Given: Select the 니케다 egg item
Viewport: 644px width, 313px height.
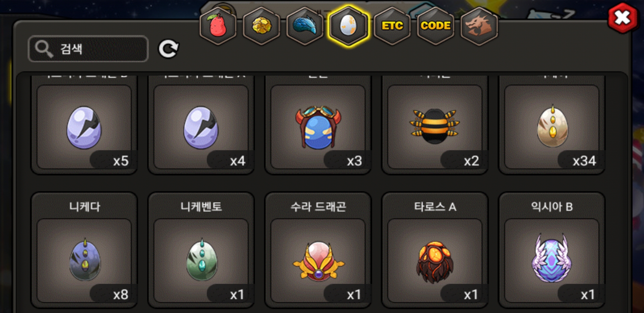Looking at the screenshot, I should pos(84,250).
